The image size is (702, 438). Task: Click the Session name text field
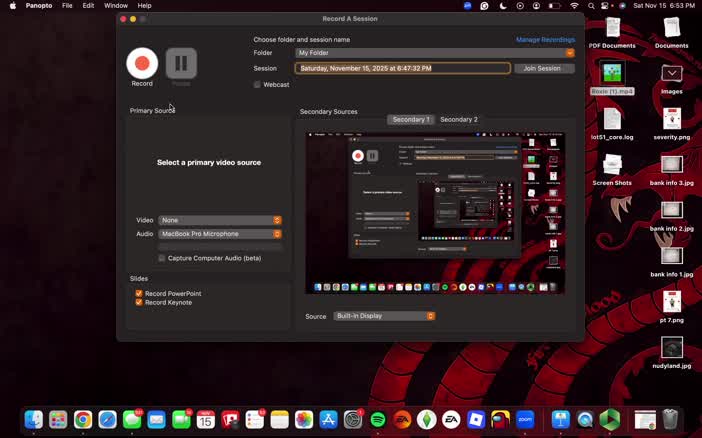point(402,69)
